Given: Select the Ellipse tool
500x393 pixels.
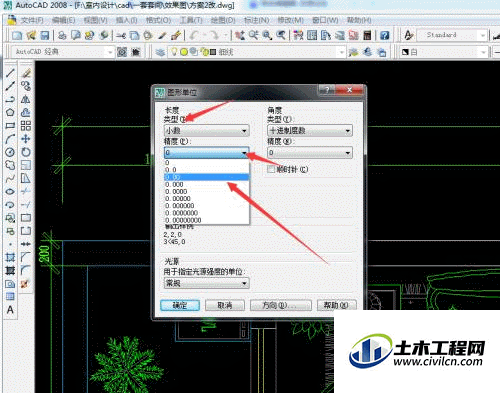Looking at the screenshot, I should 10,192.
